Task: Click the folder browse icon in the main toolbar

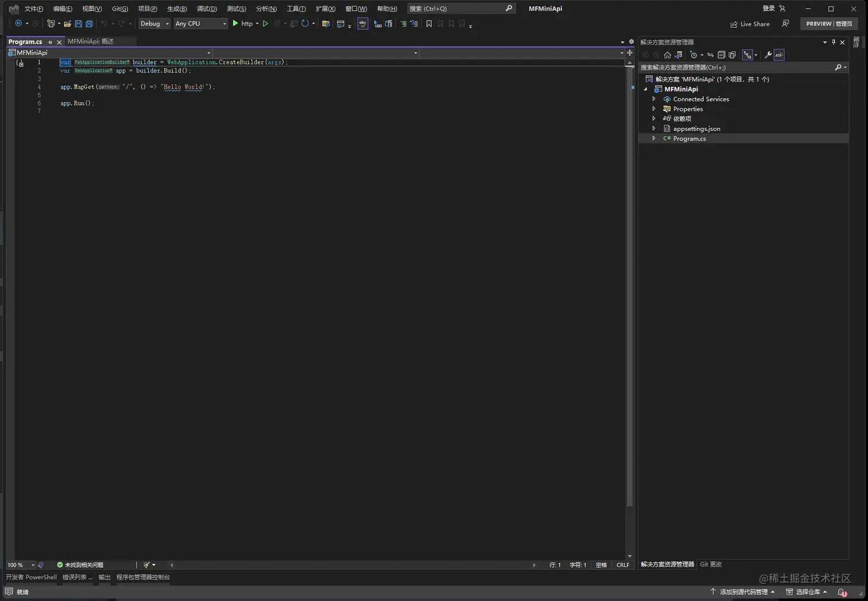Action: (x=326, y=24)
